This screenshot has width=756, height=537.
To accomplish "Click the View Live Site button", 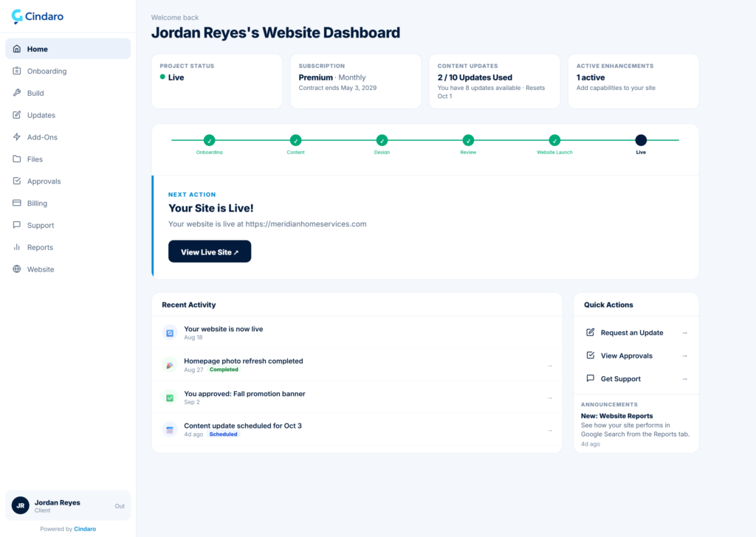I will coord(210,252).
